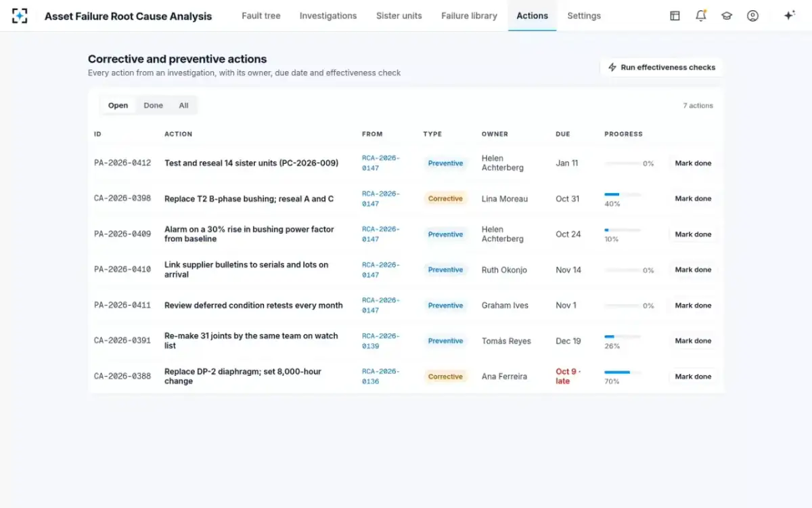Launch the sparkle assistant icon
This screenshot has height=508, width=812.
point(789,16)
